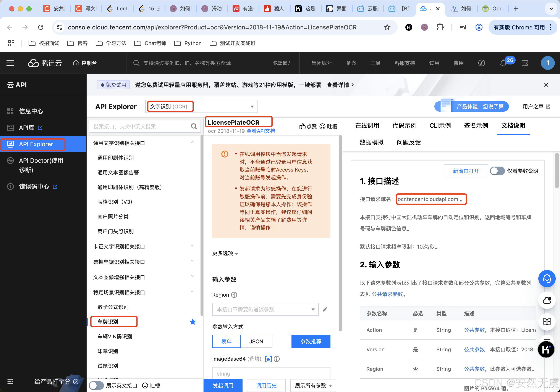The height and width of the screenshot is (392, 560).
Task: Open 错误码中心 in sidebar
Action: click(34, 187)
